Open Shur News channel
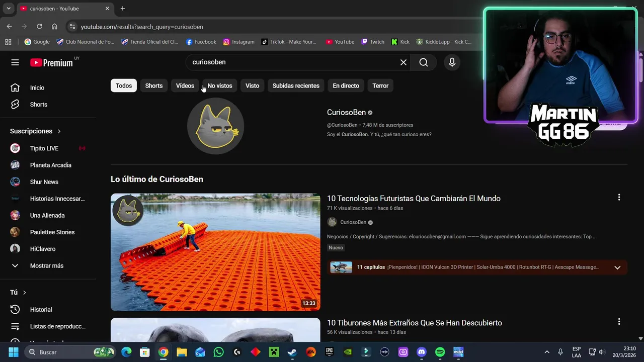644x362 pixels. pyautogui.click(x=48, y=182)
